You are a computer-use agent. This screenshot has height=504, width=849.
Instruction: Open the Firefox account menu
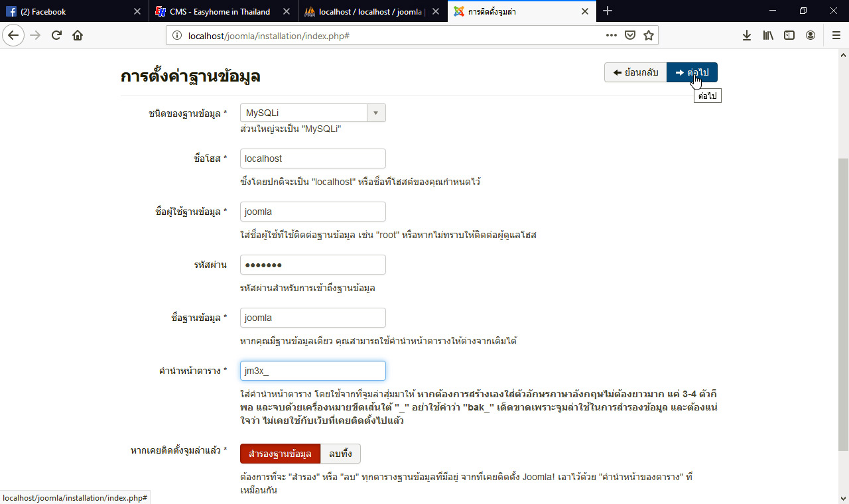[x=811, y=35]
